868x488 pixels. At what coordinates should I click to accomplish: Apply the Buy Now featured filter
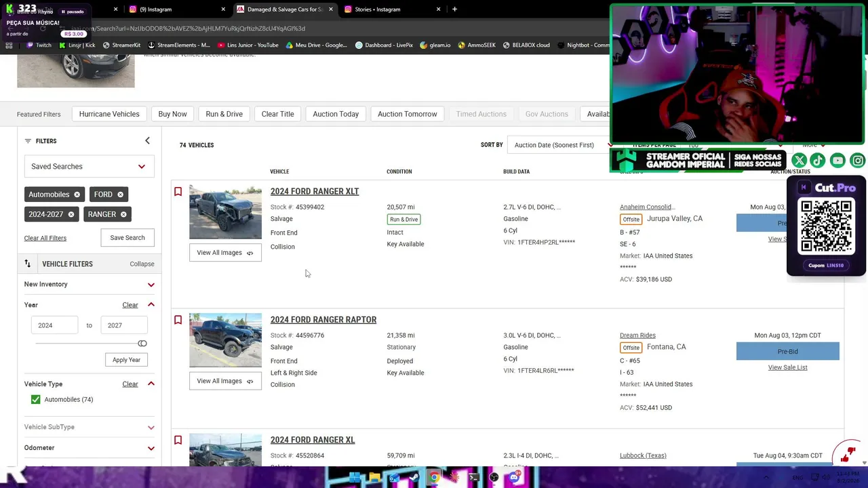click(x=172, y=114)
